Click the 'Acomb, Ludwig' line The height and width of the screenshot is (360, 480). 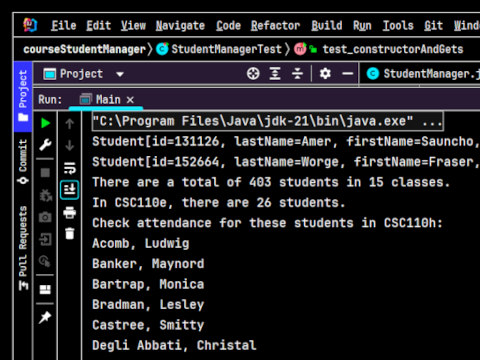[141, 243]
